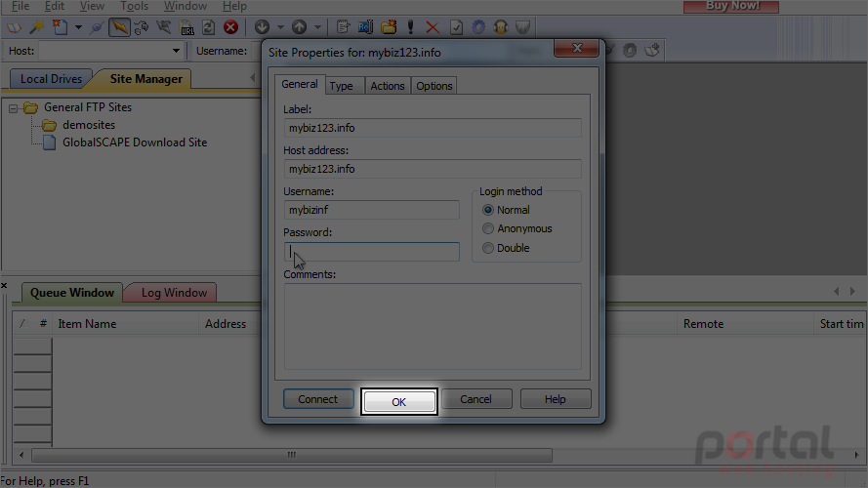Viewport: 868px width, 488px height.
Task: Click the Password input field
Action: pos(371,252)
